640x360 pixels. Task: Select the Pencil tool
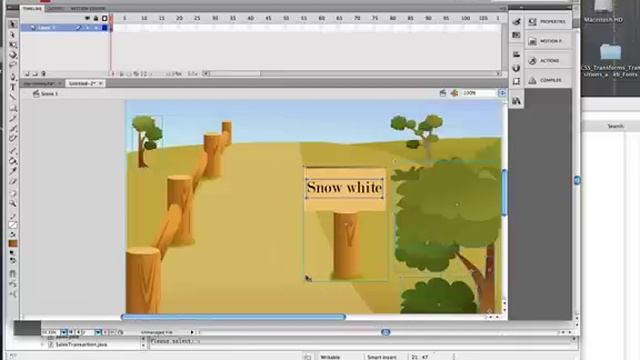(x=13, y=118)
